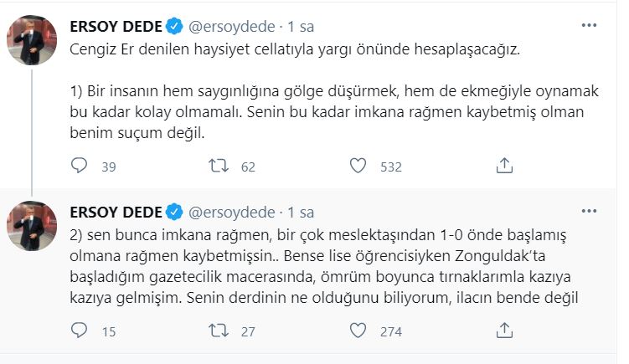Click the profile avatar of the first tweet
Screen dimensions: 629x364
pos(32,41)
